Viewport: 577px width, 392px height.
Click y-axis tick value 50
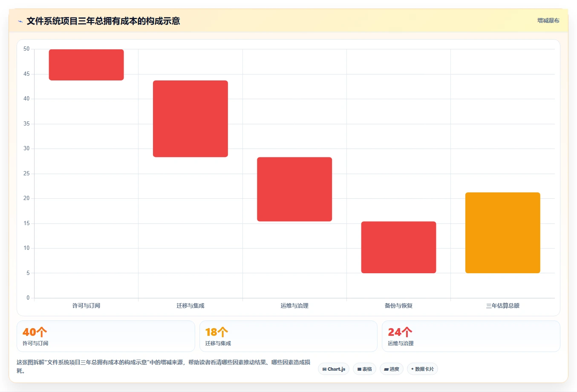coord(26,49)
